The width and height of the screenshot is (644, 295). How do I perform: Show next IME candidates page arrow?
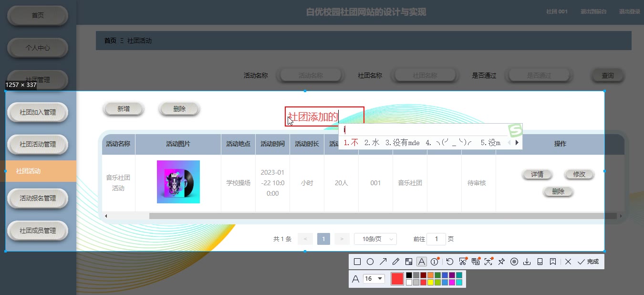(x=517, y=142)
